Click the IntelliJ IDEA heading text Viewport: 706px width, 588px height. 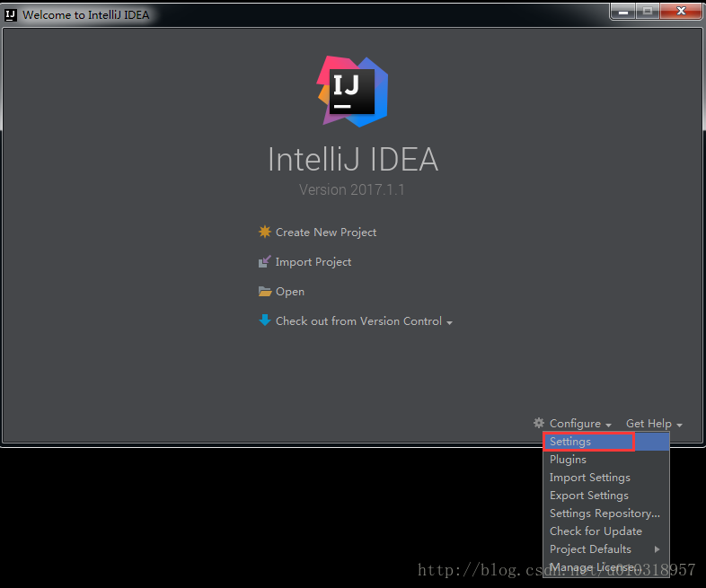[353, 159]
